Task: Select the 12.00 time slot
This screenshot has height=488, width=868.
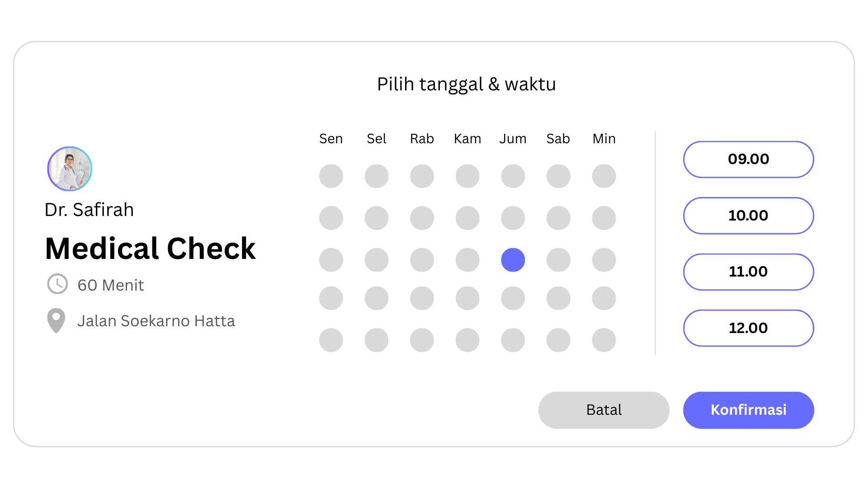Action: (748, 328)
